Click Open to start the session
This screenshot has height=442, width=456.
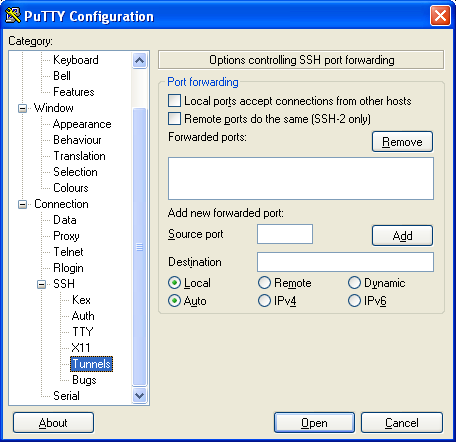coord(314,423)
